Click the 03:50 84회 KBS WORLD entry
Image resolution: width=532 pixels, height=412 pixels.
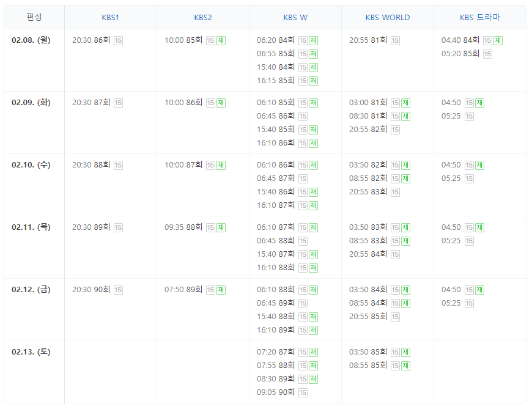(x=368, y=290)
